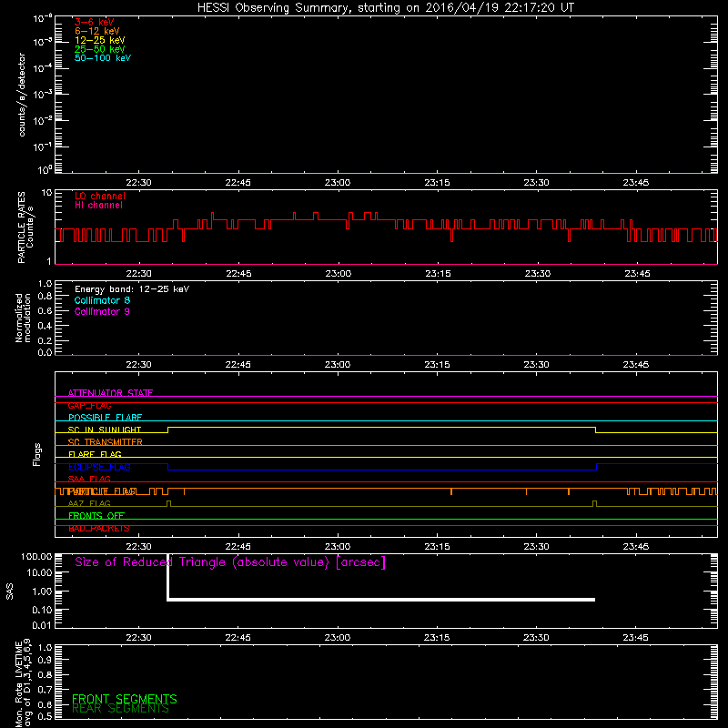The height and width of the screenshot is (728, 728).
Task: Click the BAD_PACKETS flag label
Action: (x=99, y=529)
